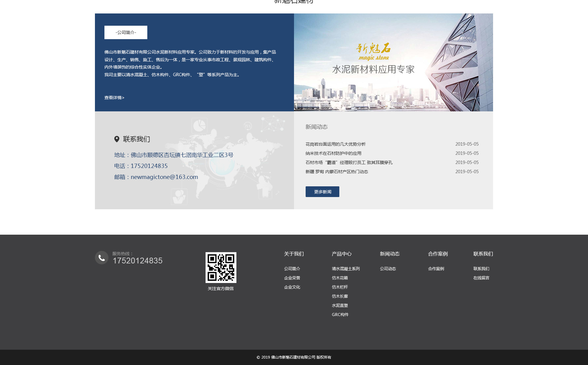Open news article 花岗岩台面运用的几大优势分析

coord(335,144)
